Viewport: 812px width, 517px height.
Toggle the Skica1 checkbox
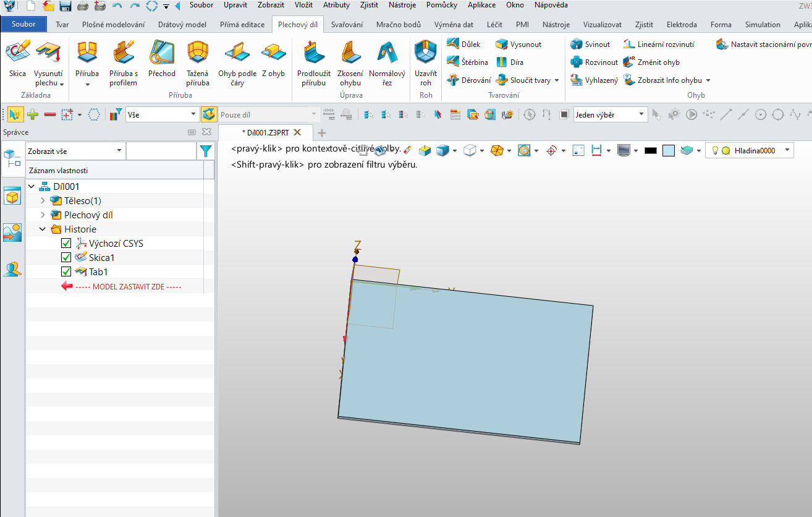click(66, 258)
